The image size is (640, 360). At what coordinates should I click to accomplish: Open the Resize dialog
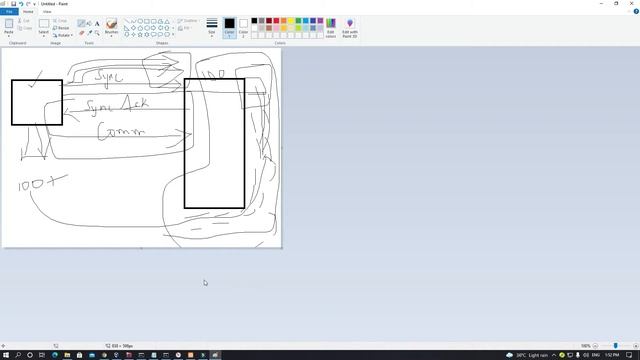point(61,28)
